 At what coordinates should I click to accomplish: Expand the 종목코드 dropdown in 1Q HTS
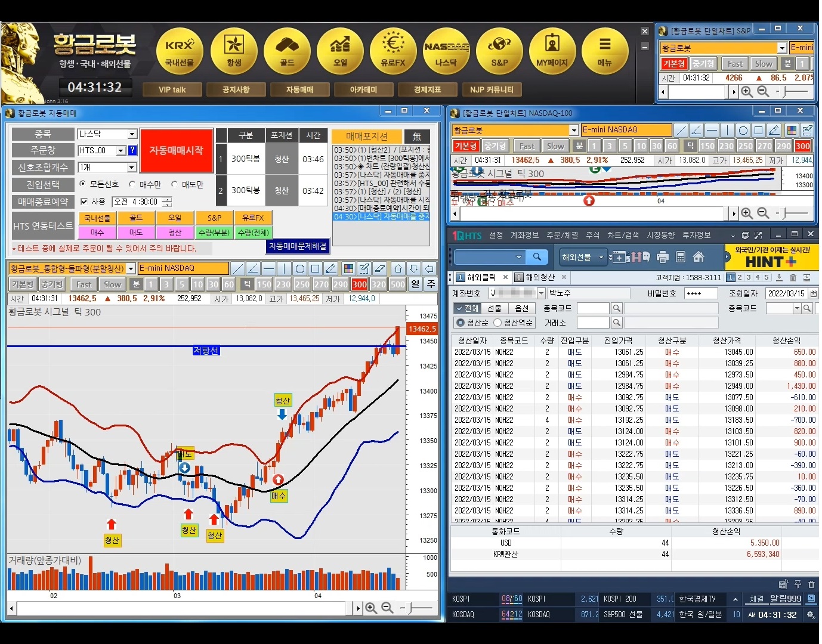797,308
